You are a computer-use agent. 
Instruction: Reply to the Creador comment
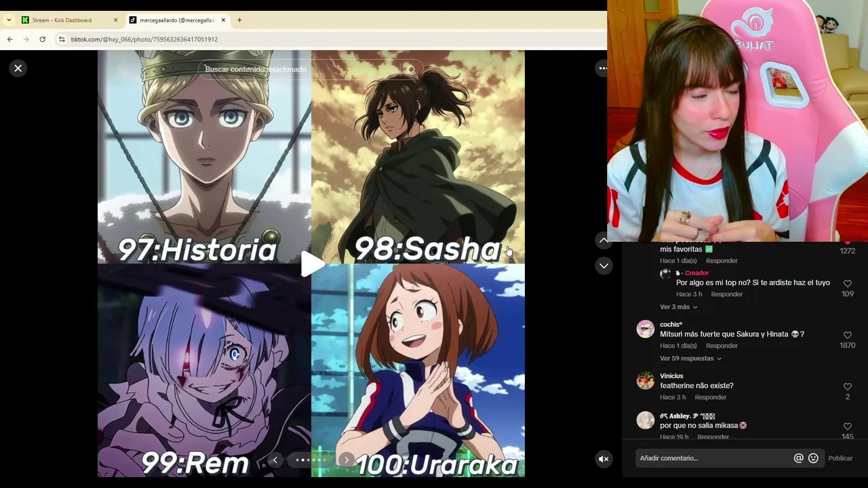[727, 294]
